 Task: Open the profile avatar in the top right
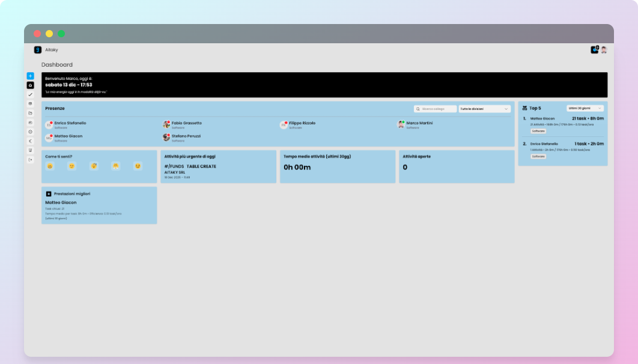click(604, 50)
